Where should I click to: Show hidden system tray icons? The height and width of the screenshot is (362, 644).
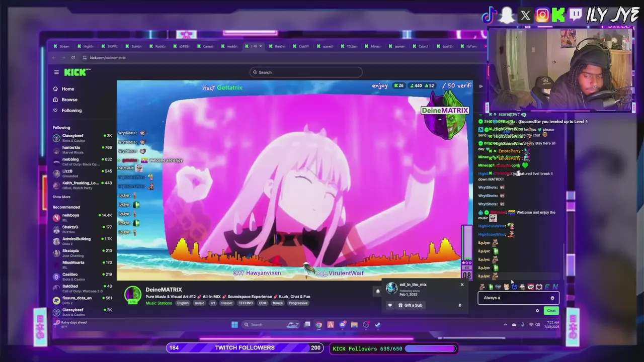(505, 325)
